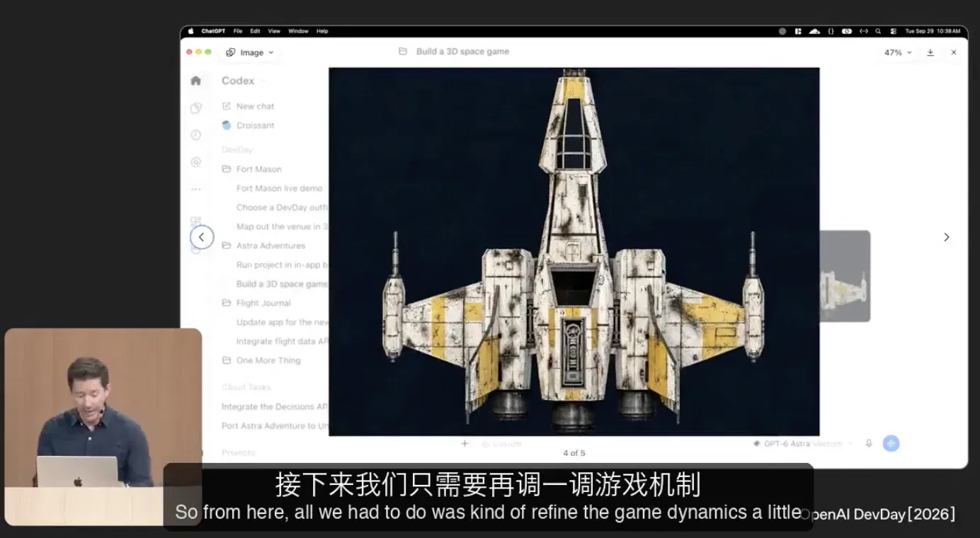The height and width of the screenshot is (538, 980).
Task: Start a New chat
Action: coord(255,106)
